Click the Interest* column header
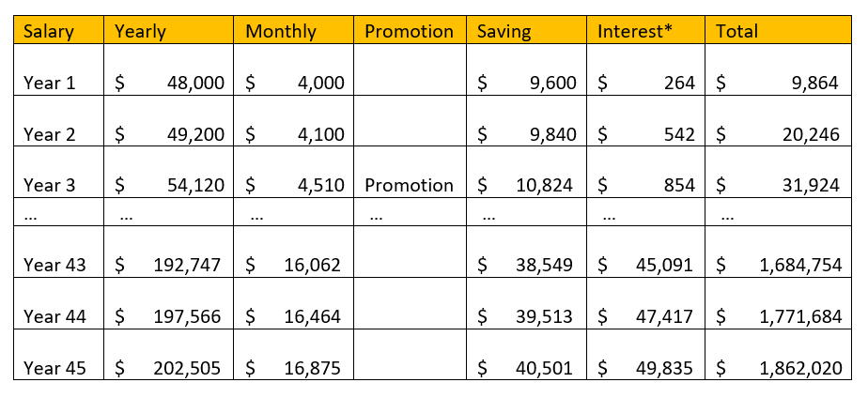 tap(645, 30)
